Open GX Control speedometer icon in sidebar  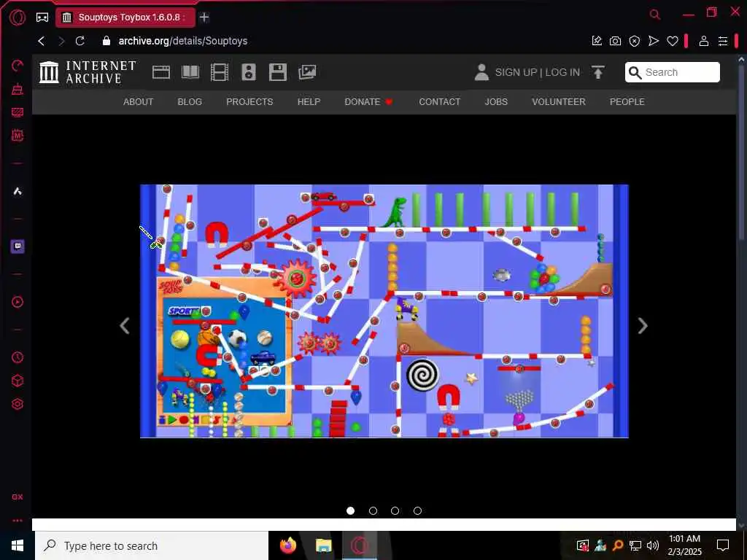18,65
